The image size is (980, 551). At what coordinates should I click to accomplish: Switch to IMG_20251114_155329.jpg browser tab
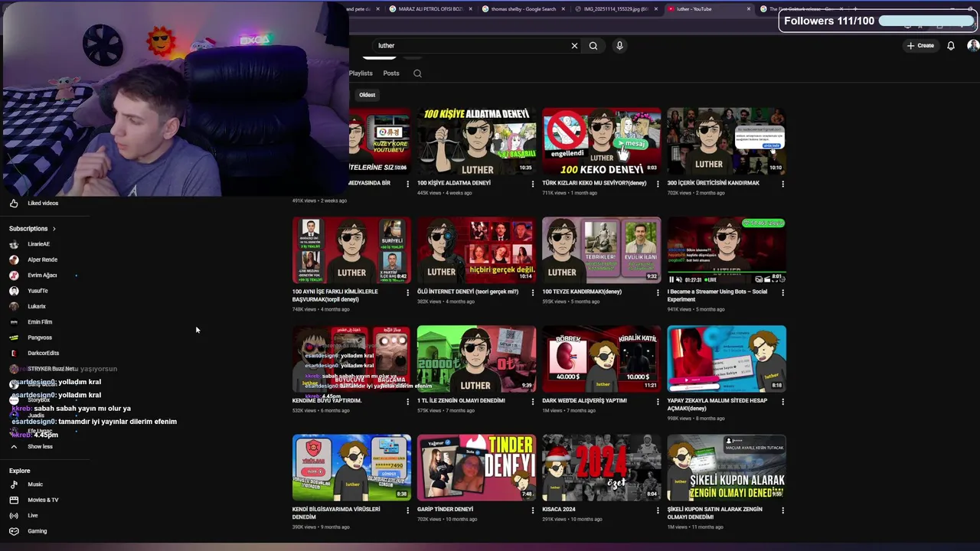tap(616, 9)
